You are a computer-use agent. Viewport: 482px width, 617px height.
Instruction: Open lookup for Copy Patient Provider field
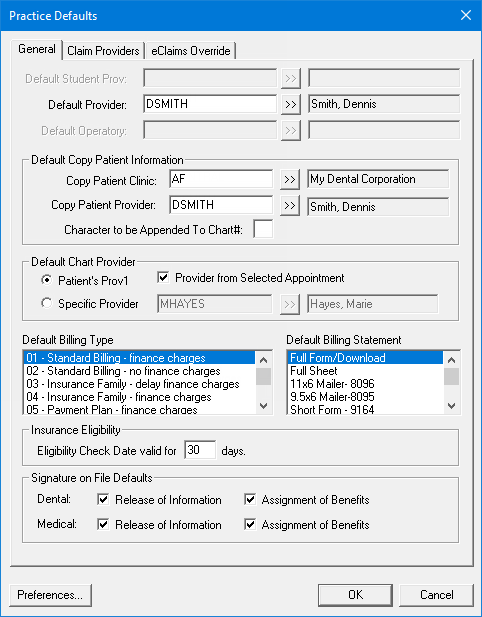290,205
